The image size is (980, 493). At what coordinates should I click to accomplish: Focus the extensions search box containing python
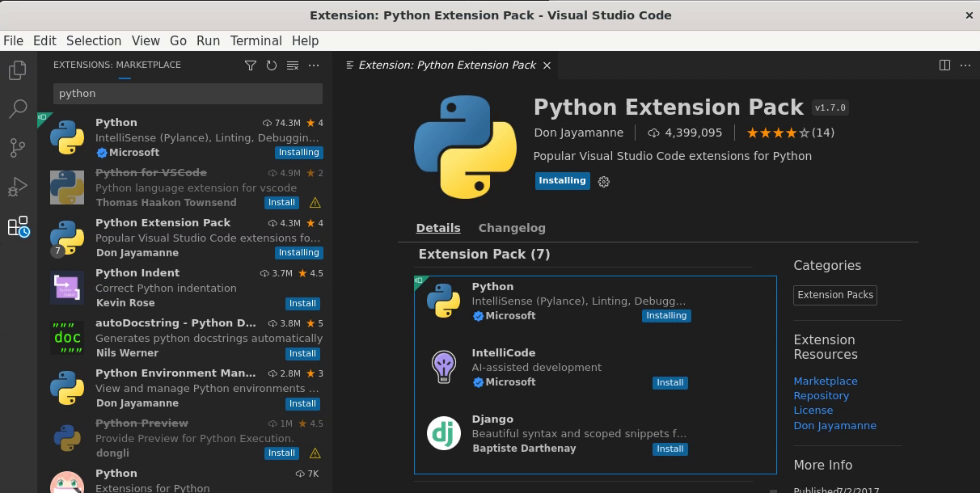[x=188, y=94]
